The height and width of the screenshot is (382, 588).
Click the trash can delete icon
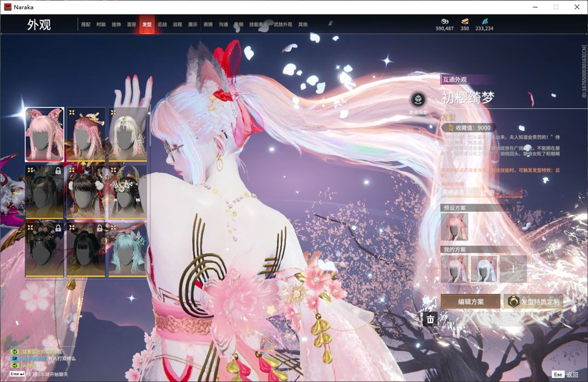click(x=430, y=319)
